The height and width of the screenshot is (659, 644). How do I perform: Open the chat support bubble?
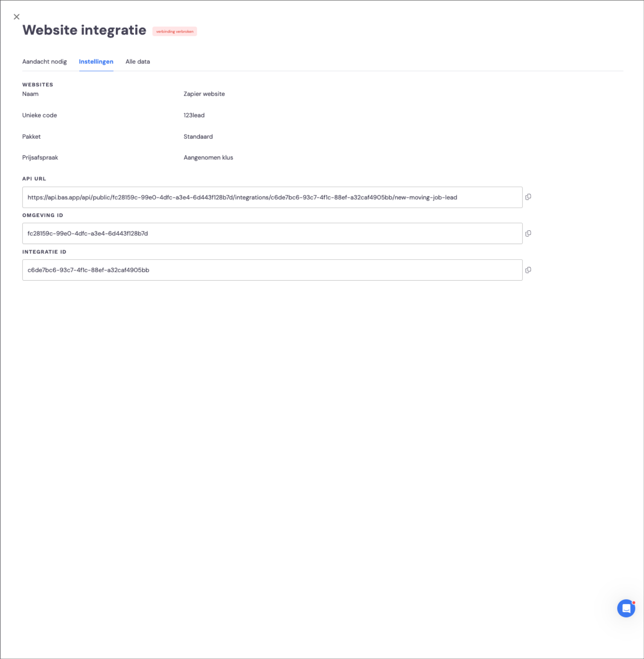626,608
